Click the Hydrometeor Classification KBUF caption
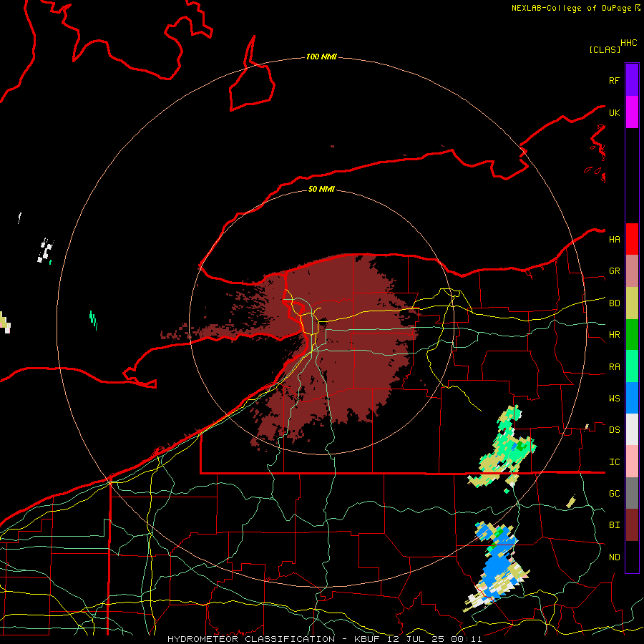The image size is (644, 644). pyautogui.click(x=324, y=639)
